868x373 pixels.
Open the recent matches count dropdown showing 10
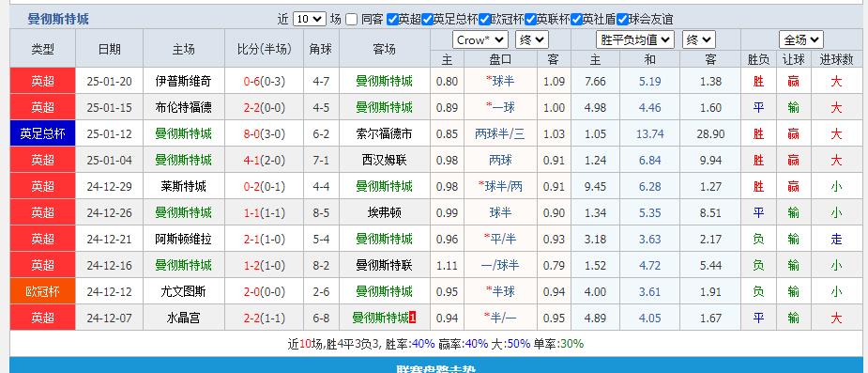tap(309, 19)
